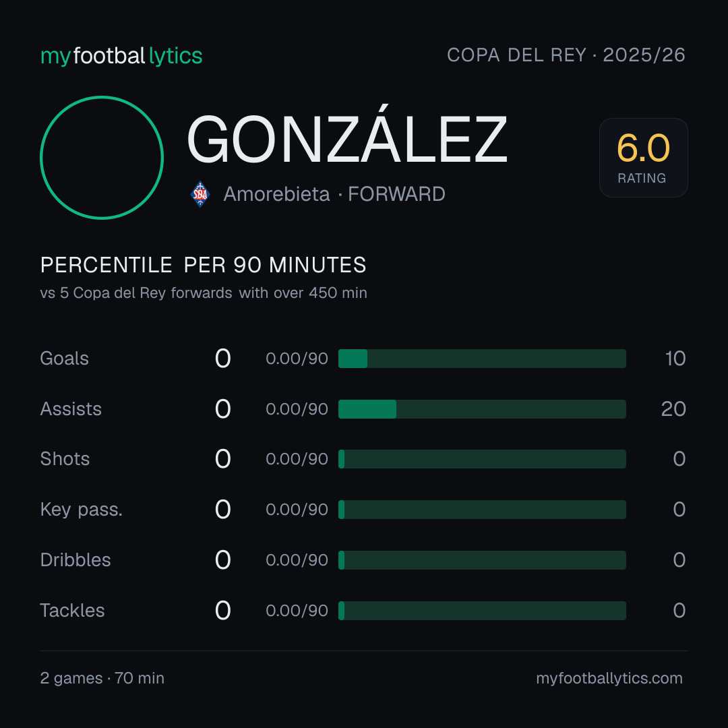The width and height of the screenshot is (728, 728).
Task: Select the Goals percentile bar
Action: click(482, 359)
